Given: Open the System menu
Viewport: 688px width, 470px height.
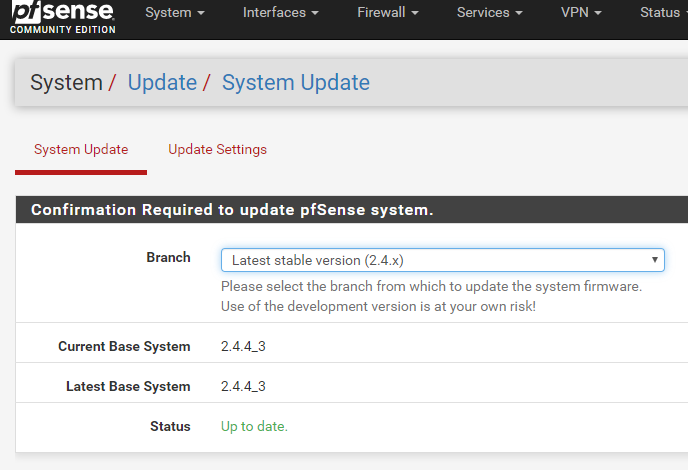Looking at the screenshot, I should click(x=175, y=13).
